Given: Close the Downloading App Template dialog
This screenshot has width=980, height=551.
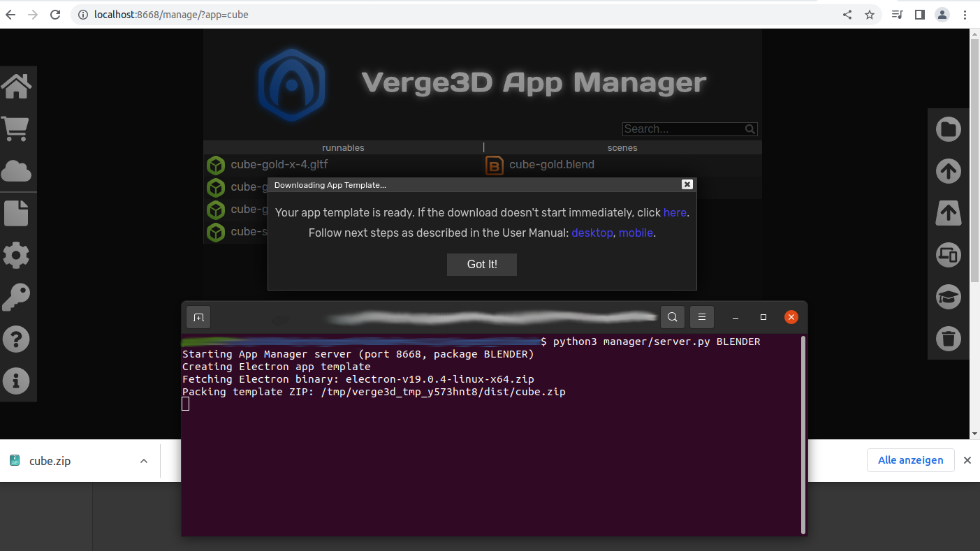Looking at the screenshot, I should tap(687, 184).
